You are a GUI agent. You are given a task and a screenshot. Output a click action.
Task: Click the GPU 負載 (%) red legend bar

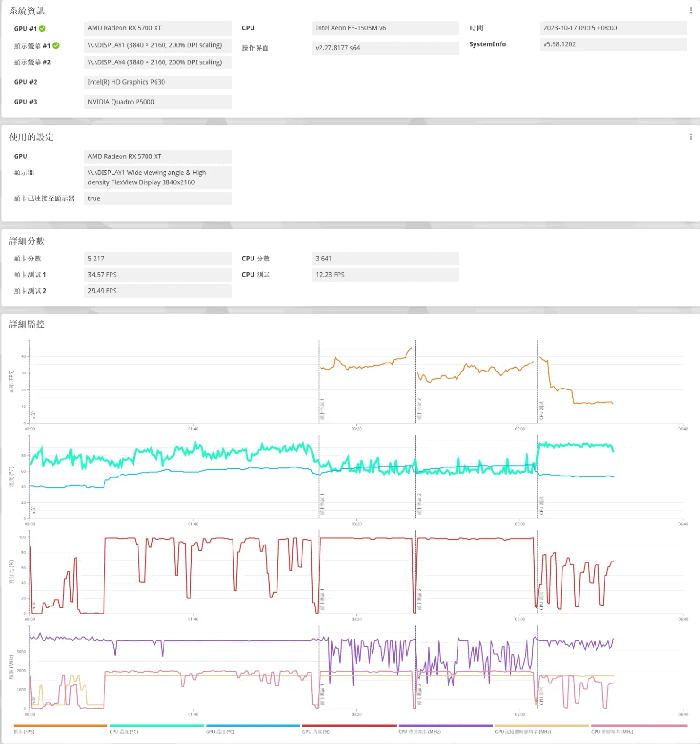coord(349,726)
